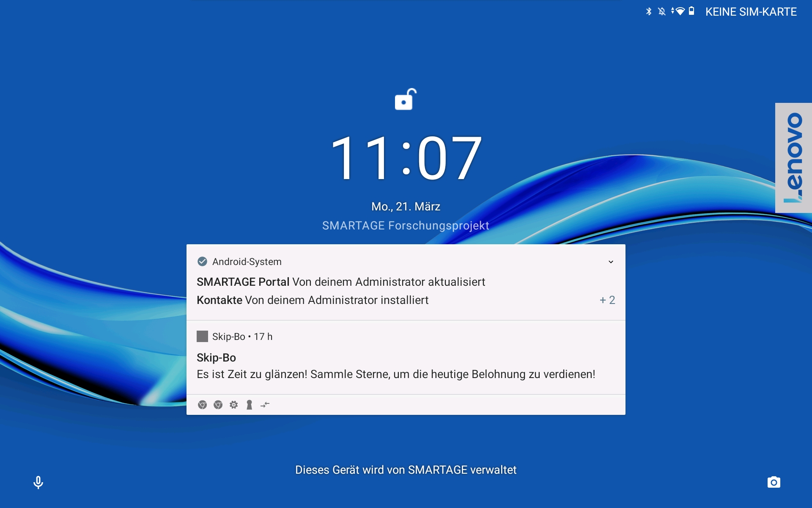Screen dimensions: 812x508
Task: Tap the battery status icon
Action: tap(691, 11)
